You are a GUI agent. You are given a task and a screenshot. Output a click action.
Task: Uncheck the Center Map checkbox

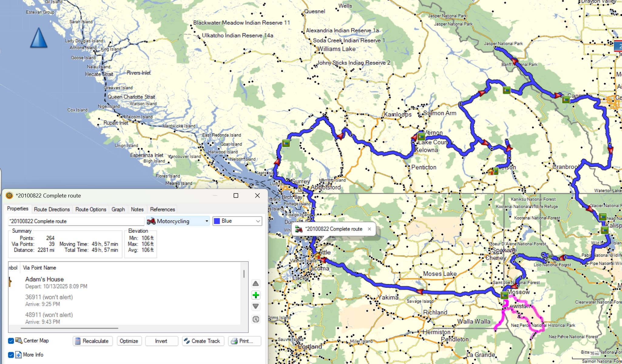click(11, 341)
